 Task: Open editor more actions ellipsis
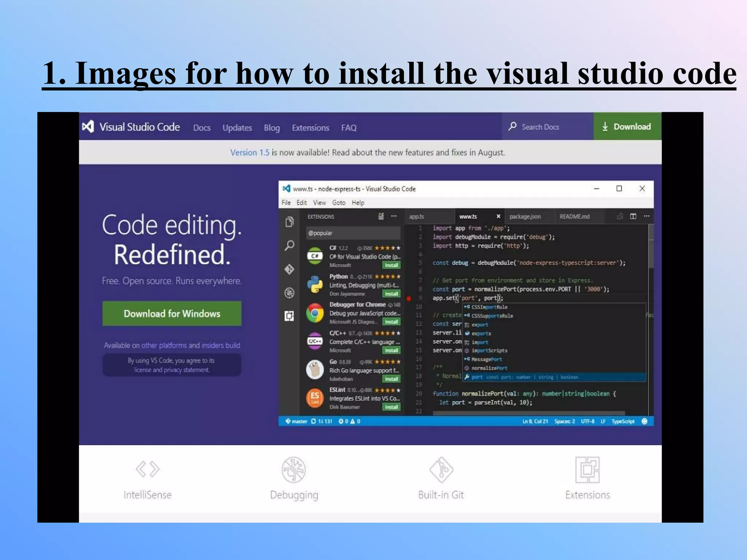point(647,216)
